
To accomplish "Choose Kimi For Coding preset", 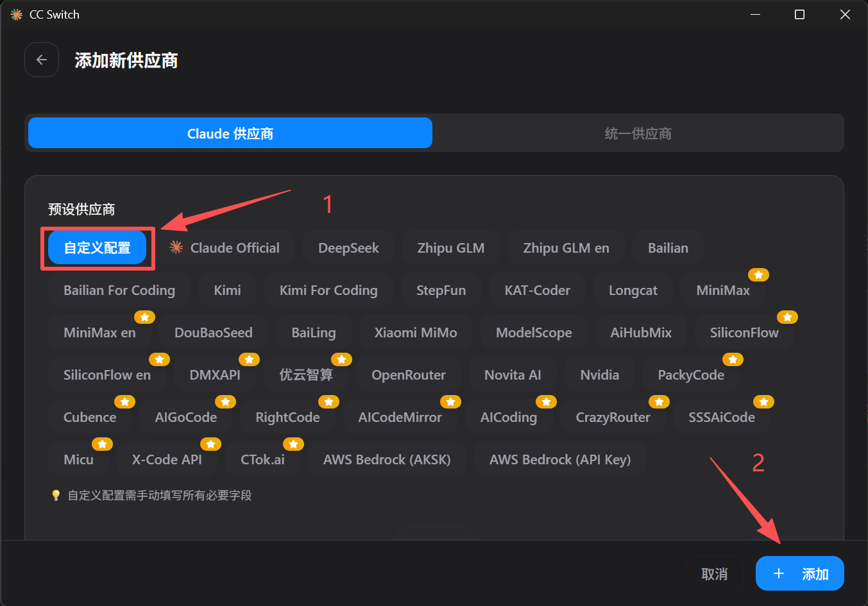I will click(328, 290).
